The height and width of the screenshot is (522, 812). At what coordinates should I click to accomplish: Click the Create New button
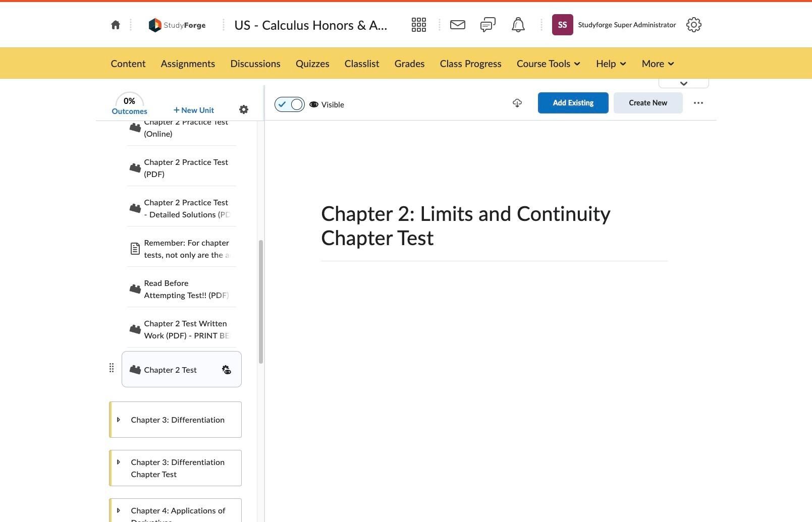click(x=648, y=103)
